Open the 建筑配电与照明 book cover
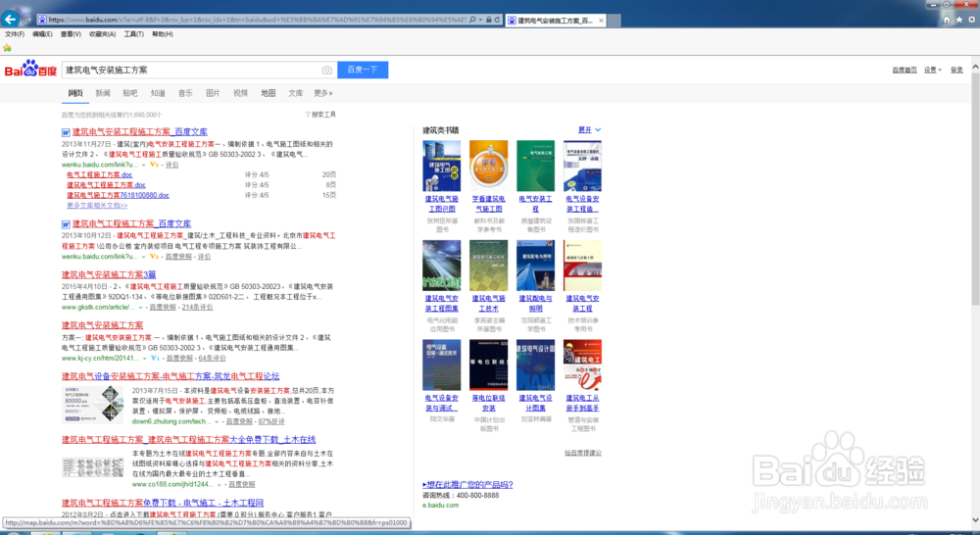Viewport: 980px width, 535px height. click(535, 266)
